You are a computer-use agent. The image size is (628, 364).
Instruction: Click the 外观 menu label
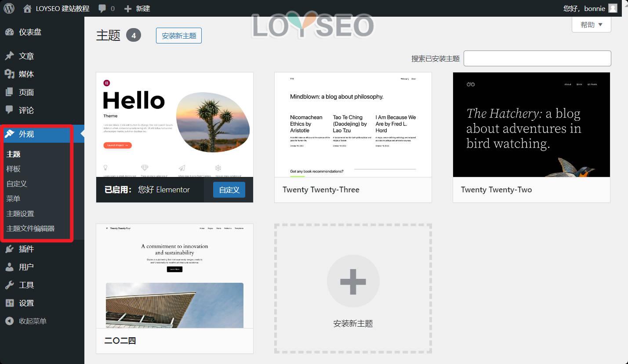(x=26, y=134)
